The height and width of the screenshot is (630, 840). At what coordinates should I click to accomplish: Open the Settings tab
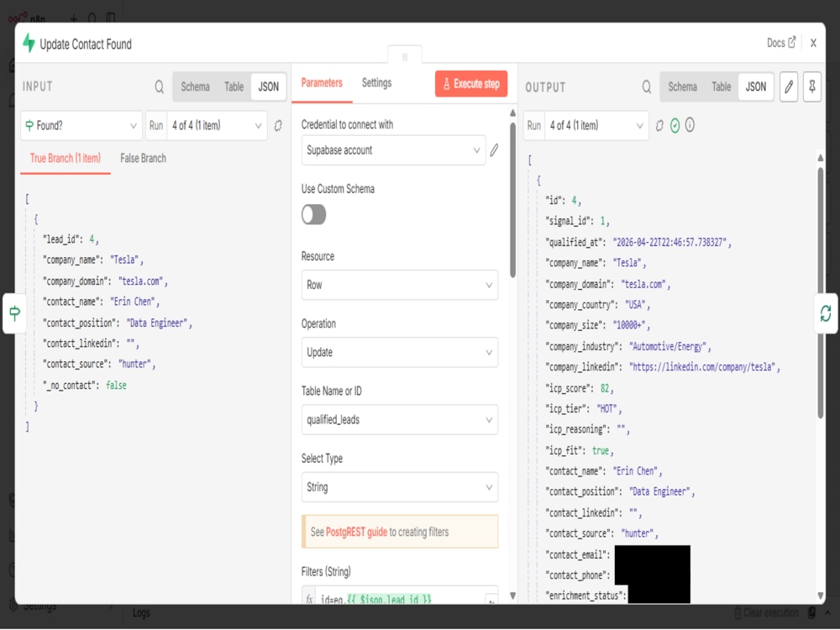pos(376,83)
